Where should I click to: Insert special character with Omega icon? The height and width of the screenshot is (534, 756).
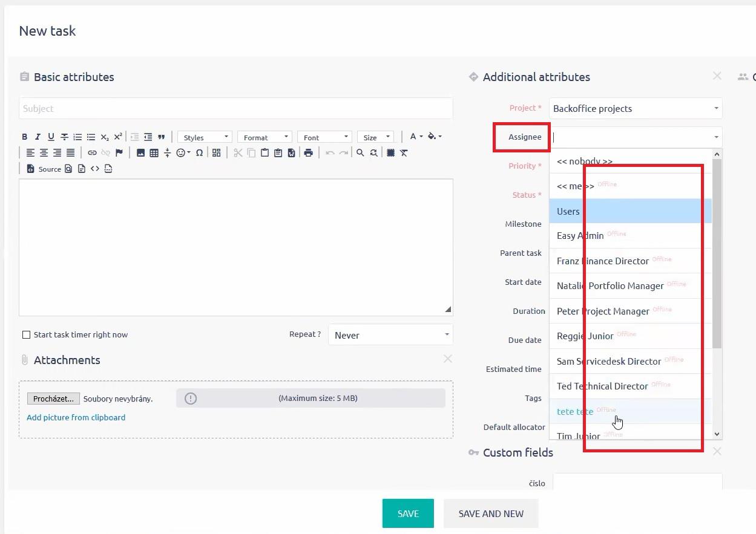(x=199, y=153)
